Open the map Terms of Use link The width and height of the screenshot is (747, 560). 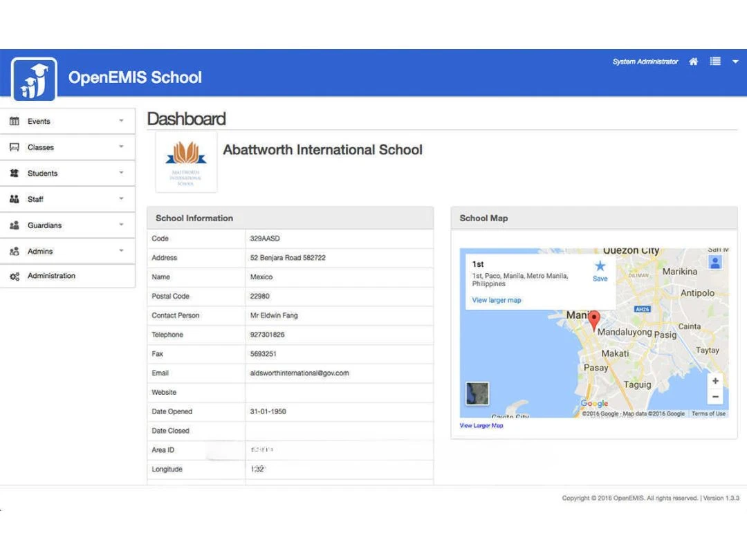point(708,414)
